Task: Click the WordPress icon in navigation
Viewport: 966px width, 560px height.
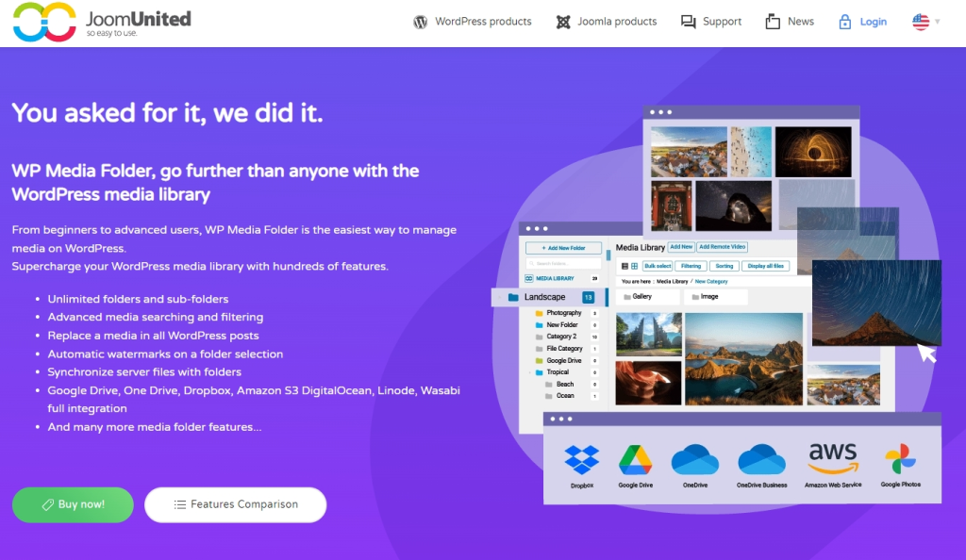Action: pos(420,22)
